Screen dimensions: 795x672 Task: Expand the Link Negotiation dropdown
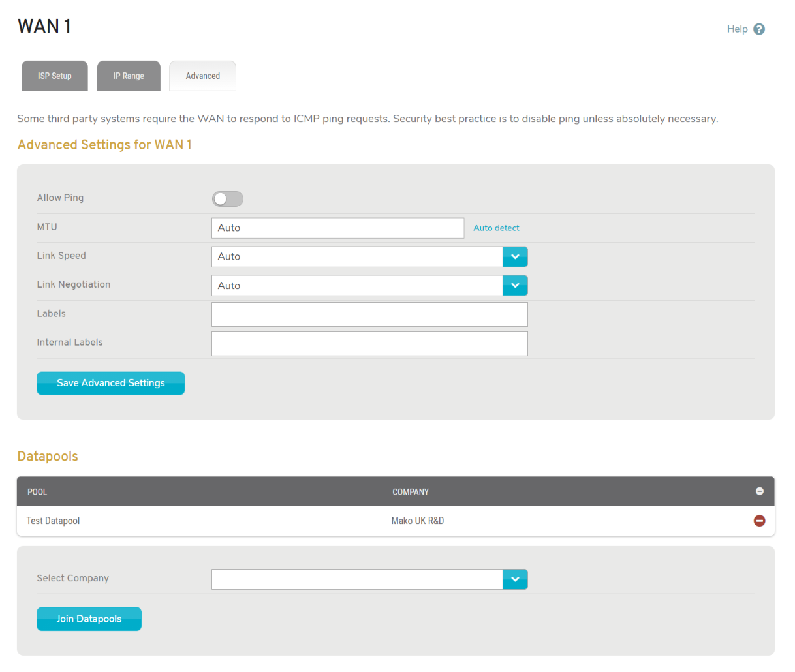[x=514, y=286]
